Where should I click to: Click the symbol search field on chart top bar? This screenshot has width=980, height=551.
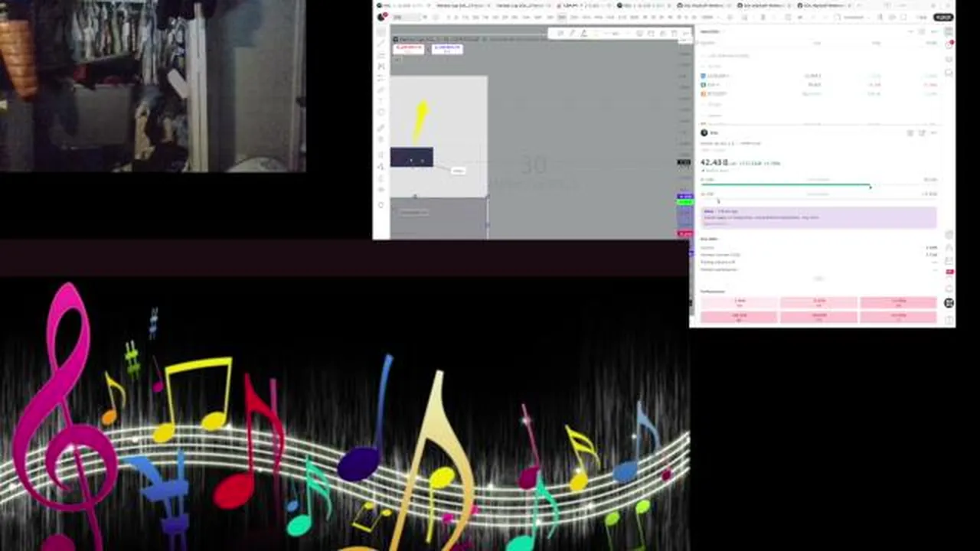click(408, 17)
